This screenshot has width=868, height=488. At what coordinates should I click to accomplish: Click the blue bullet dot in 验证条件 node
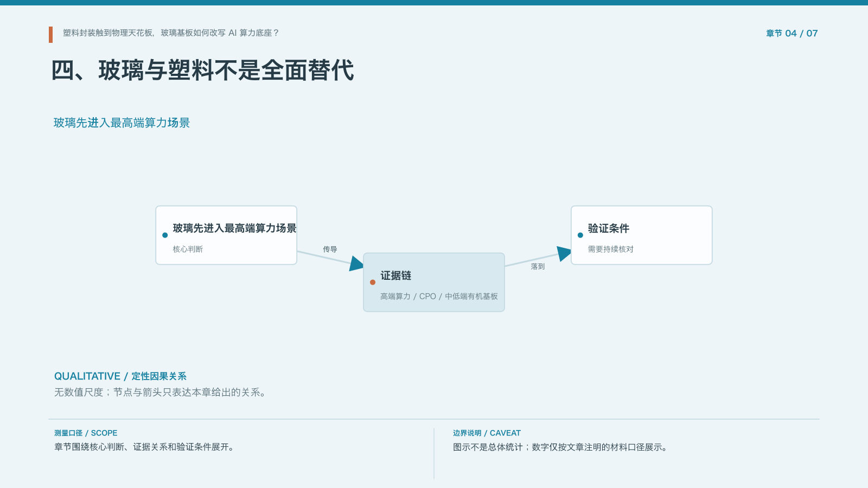coord(580,235)
